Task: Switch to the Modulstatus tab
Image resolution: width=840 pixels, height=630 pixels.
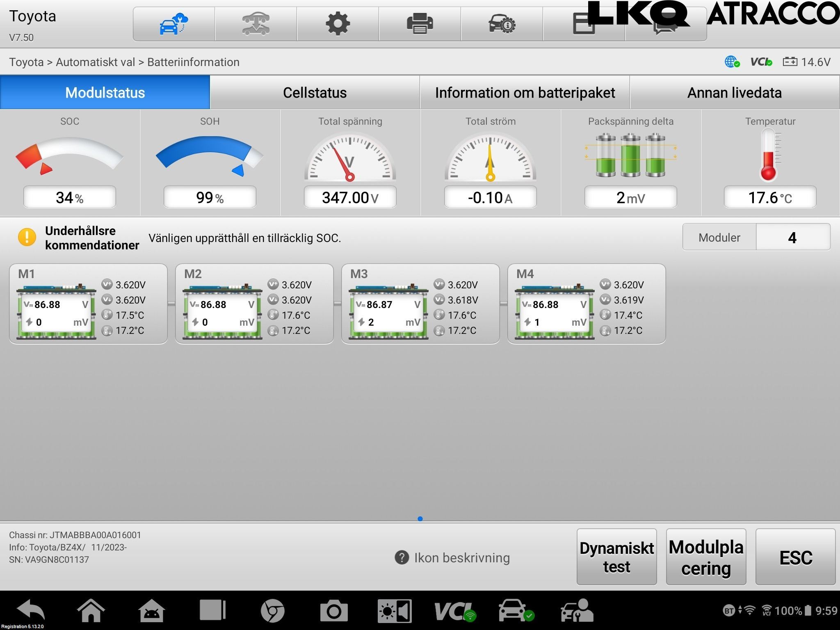Action: click(x=105, y=92)
